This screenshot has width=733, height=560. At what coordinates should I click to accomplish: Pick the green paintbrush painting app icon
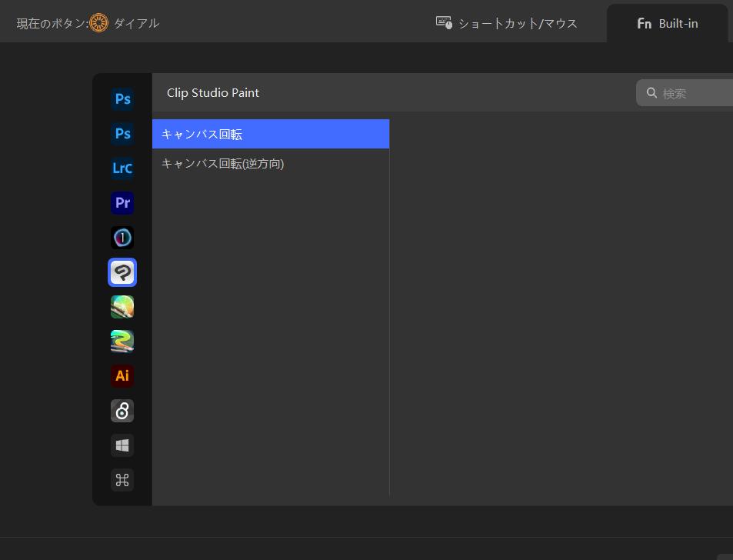[122, 307]
